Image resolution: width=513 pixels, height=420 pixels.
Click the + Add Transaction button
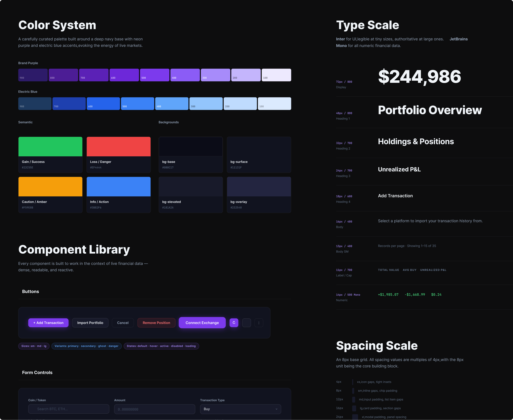coord(48,323)
